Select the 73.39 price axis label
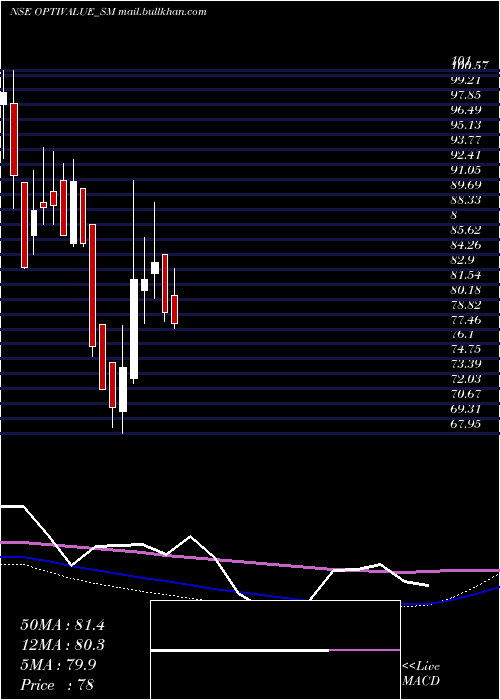500x700 pixels. pos(467,365)
